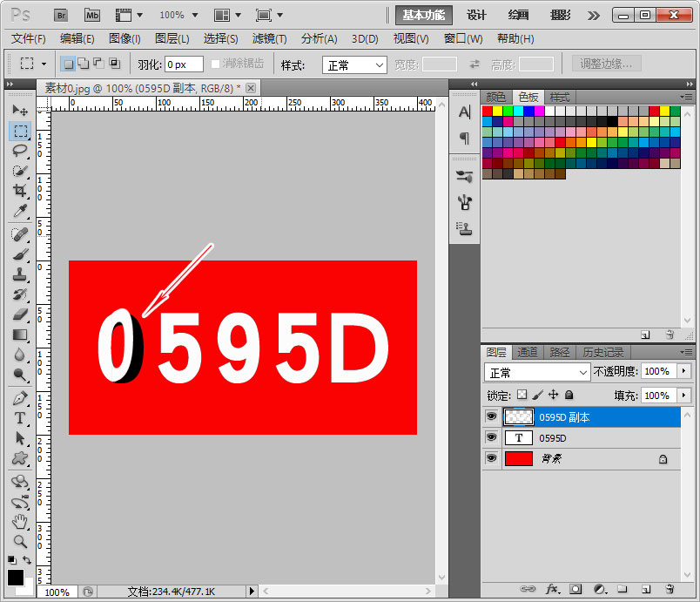Switch to the 颜色 tab
The height and width of the screenshot is (602, 700).
pos(496,97)
